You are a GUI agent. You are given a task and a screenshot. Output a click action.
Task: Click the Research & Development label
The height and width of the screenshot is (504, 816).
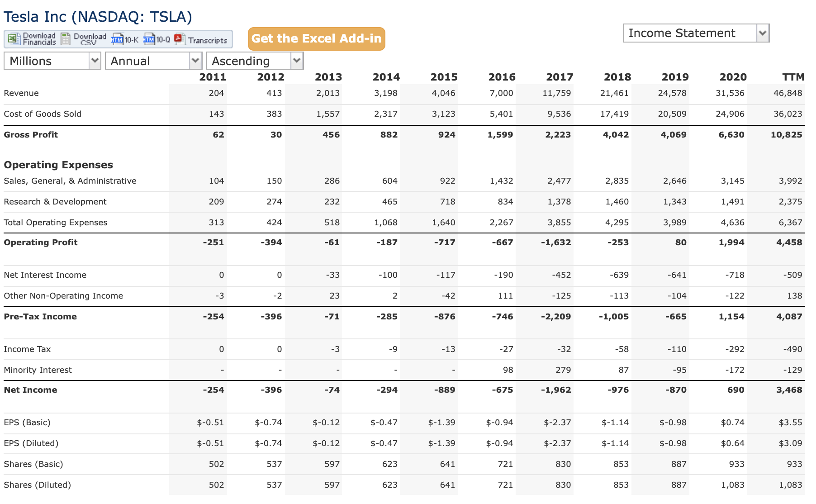click(x=55, y=202)
